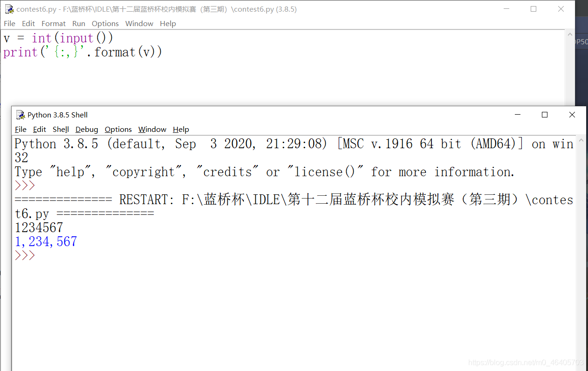Open Format menu in editor window

(x=54, y=23)
